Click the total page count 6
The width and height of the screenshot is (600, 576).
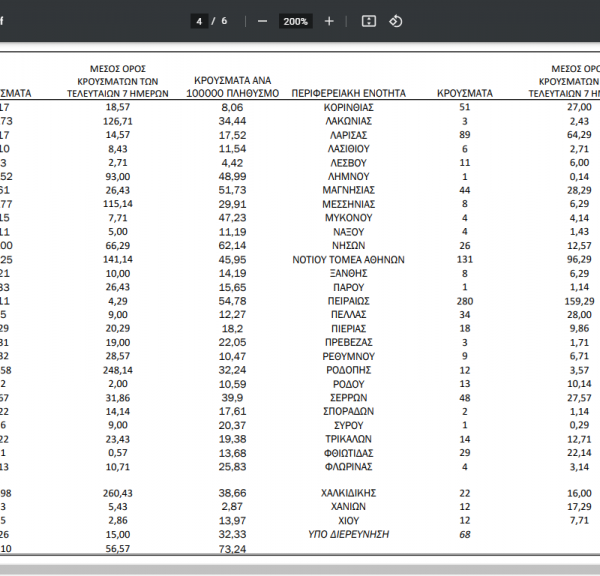point(224,21)
